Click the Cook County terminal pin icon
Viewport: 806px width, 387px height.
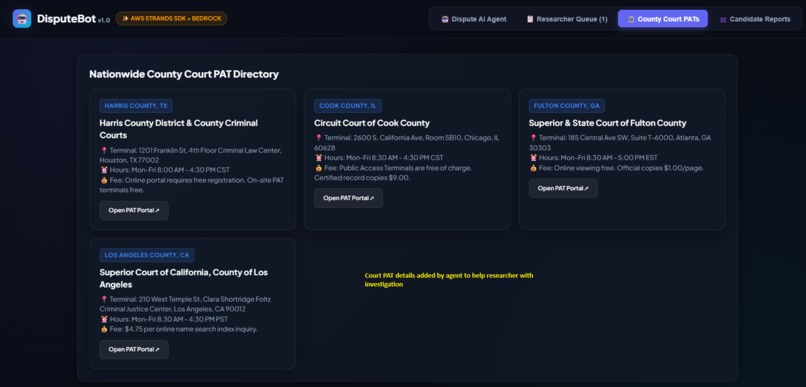pos(319,138)
